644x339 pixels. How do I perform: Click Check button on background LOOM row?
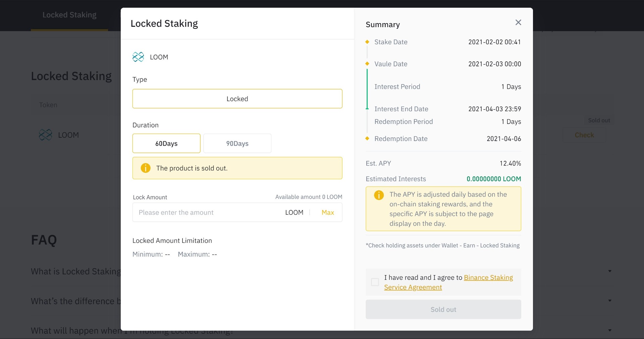584,135
